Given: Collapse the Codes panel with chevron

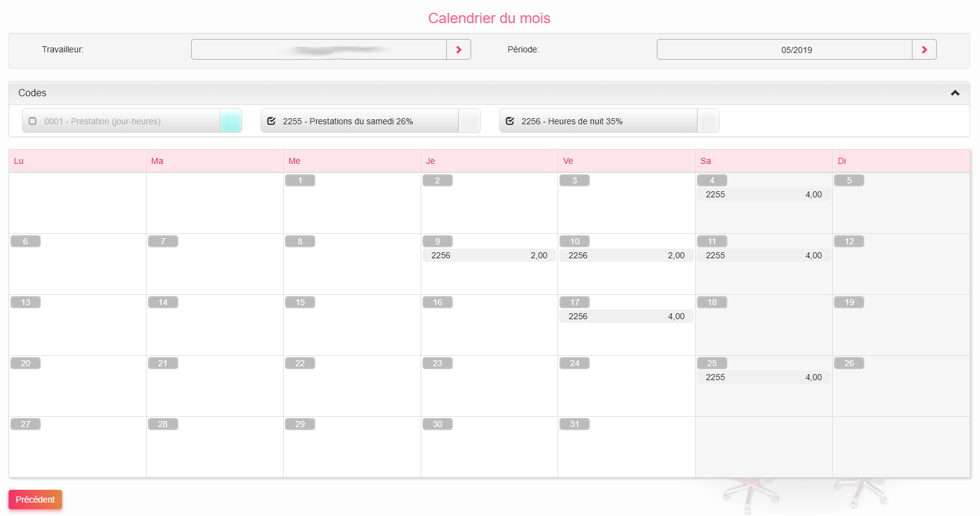Looking at the screenshot, I should (954, 93).
